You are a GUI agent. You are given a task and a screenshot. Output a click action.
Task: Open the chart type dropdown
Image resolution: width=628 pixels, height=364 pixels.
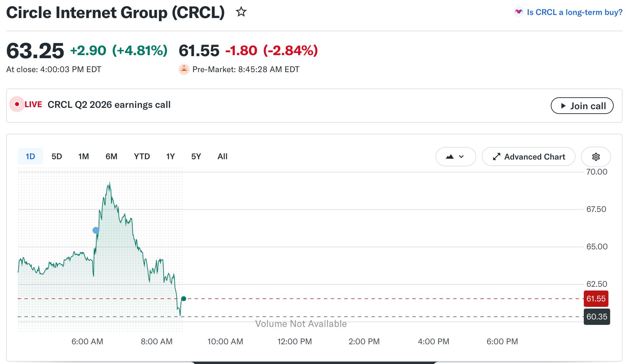click(456, 157)
